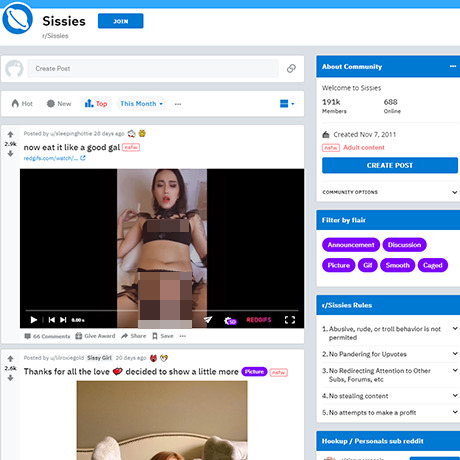This screenshot has width=460, height=460.
Task: Click the user avatar beside Create Post
Action: tap(14, 69)
